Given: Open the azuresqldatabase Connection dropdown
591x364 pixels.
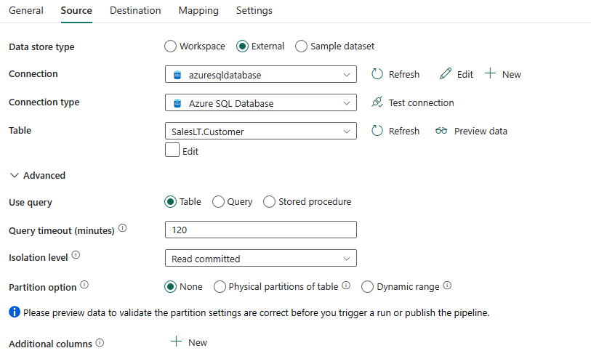Looking at the screenshot, I should 261,74.
